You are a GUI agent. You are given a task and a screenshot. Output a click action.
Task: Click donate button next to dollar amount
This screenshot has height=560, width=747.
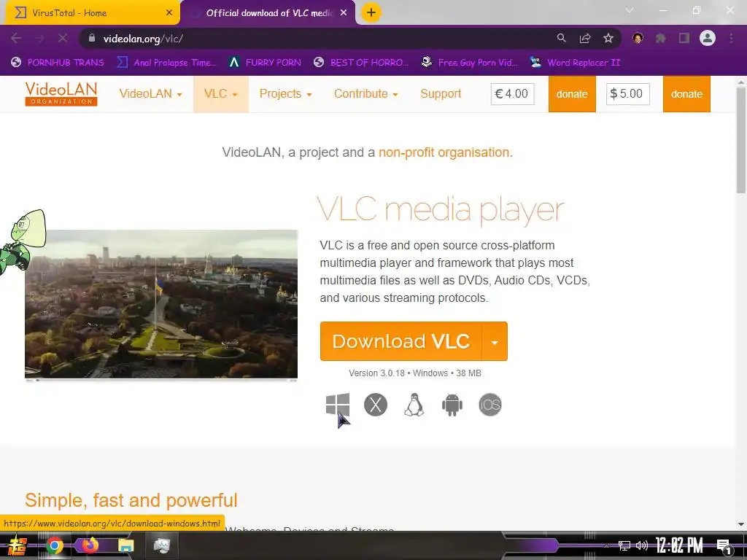(686, 94)
